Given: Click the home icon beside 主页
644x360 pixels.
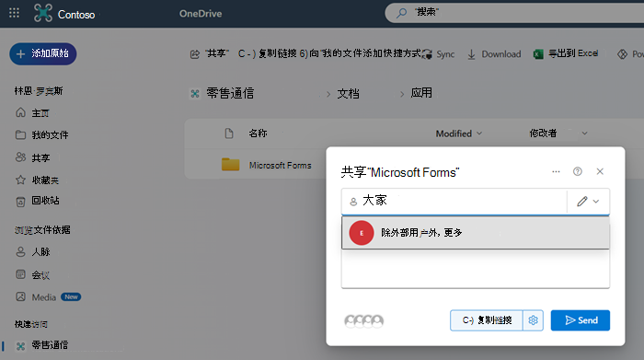Looking at the screenshot, I should click(20, 112).
